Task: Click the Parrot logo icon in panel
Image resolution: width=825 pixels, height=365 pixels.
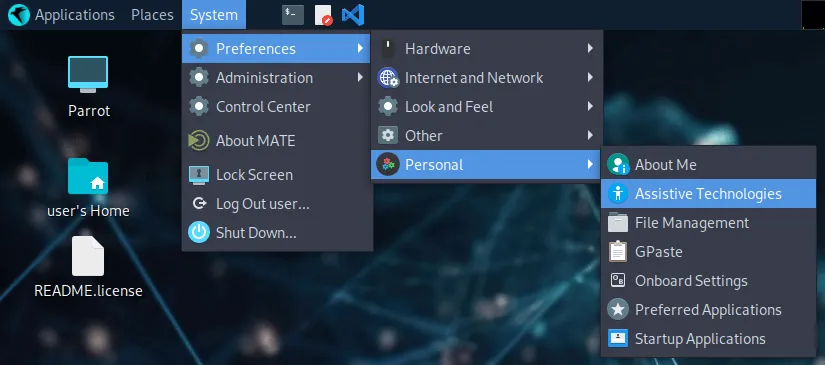Action: pyautogui.click(x=19, y=15)
